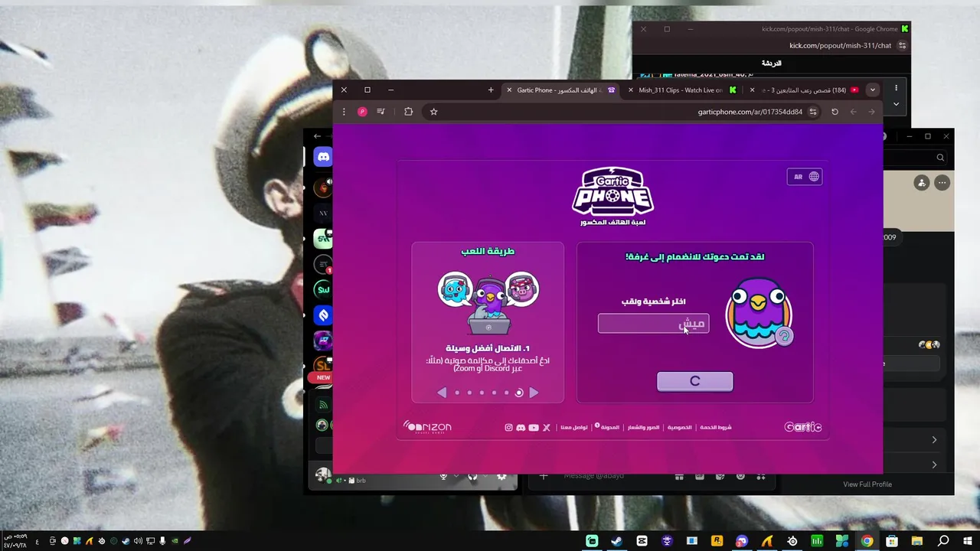Screen dimensions: 980x551
Task: Select the third how-to-play slide dot
Action: coord(482,393)
